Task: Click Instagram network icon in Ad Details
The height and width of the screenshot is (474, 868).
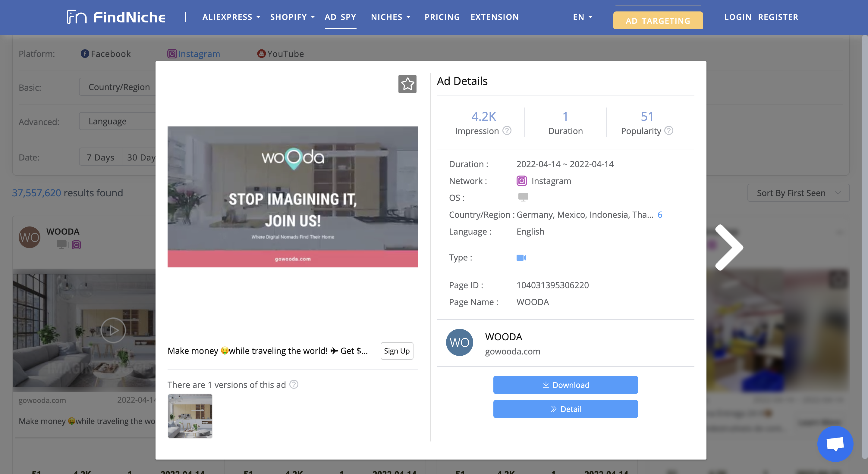Action: pos(522,181)
